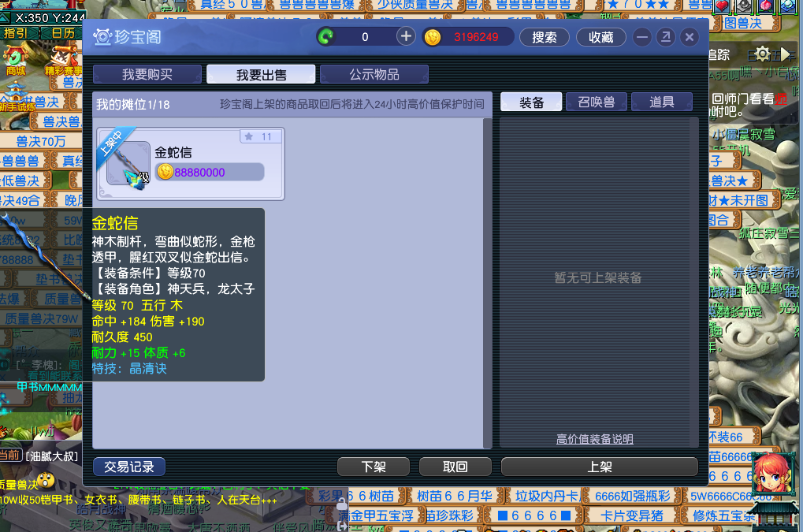Click the stall list vertical scrollbar
Viewport: 803px width, 532px height.
pos(488,283)
